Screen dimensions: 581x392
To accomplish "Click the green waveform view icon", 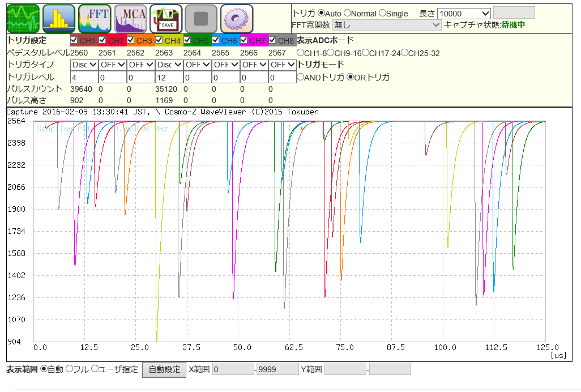I will tap(23, 19).
